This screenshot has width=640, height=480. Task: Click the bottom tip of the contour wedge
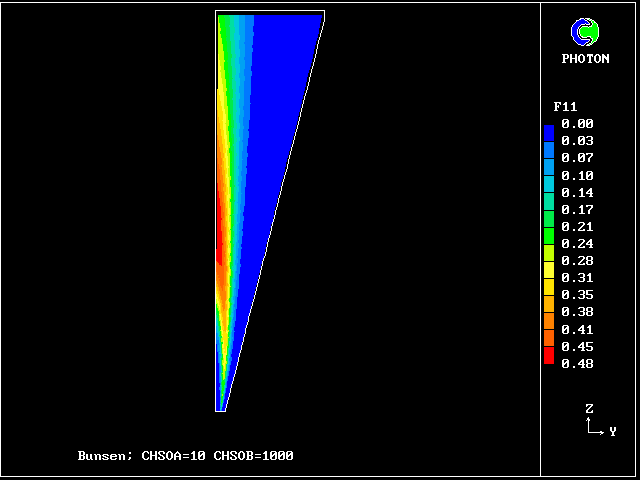(220, 406)
